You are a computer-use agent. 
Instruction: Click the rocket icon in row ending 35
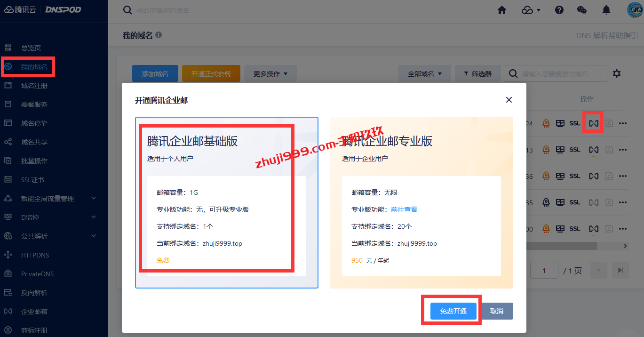(546, 202)
